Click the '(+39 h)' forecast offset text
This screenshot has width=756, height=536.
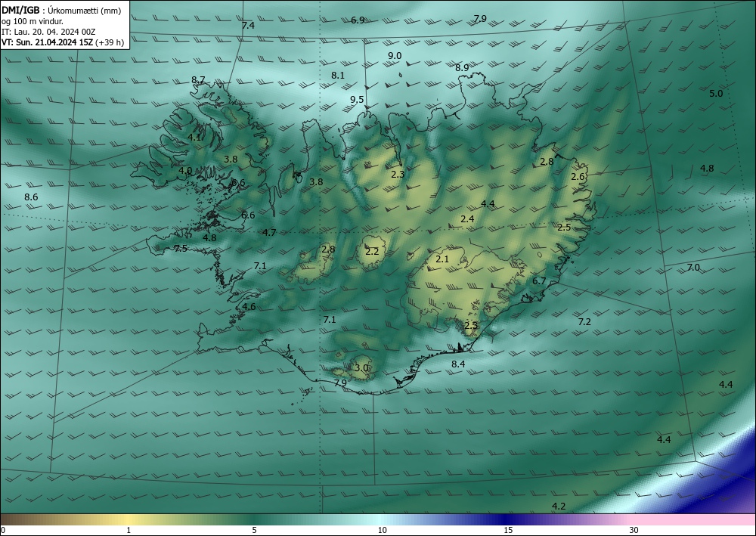110,42
